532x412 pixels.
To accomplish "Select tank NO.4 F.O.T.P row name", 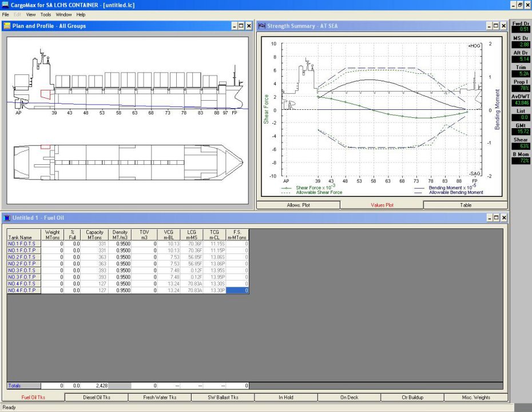I will coord(24,291).
